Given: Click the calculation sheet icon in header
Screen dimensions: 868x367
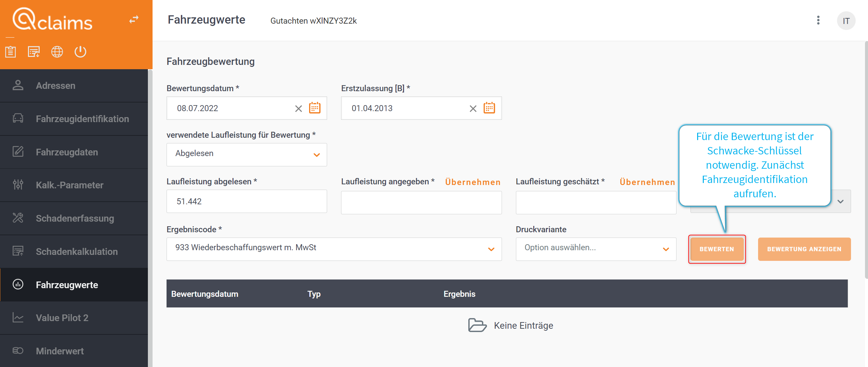Looking at the screenshot, I should click(x=34, y=52).
